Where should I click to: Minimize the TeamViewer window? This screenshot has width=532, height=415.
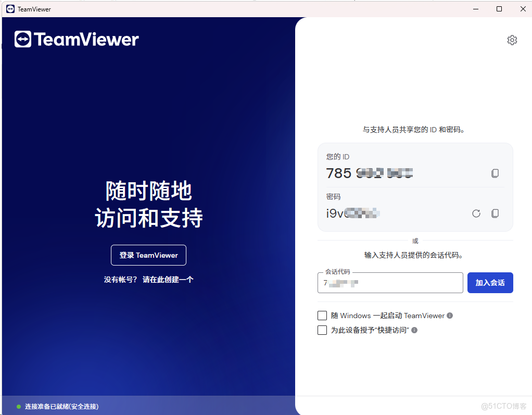[x=476, y=9]
